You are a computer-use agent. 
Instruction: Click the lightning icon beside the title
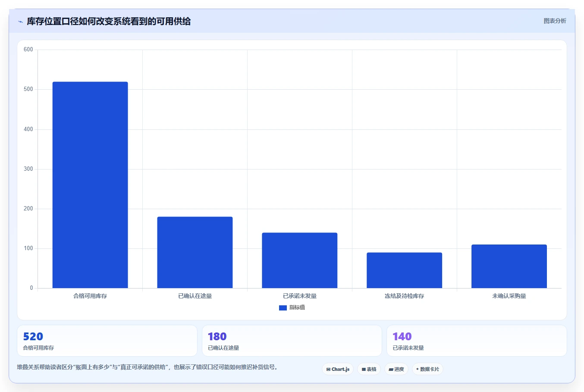point(20,22)
